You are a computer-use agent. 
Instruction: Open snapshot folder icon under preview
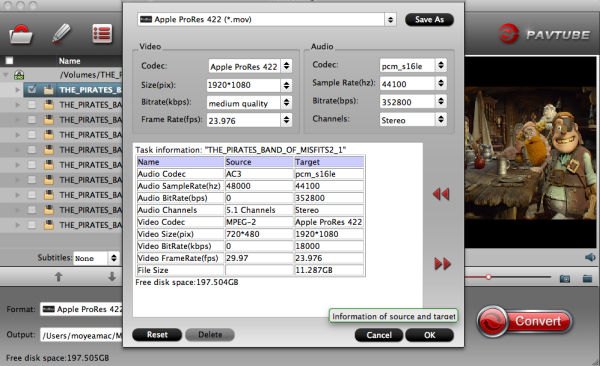(x=587, y=278)
